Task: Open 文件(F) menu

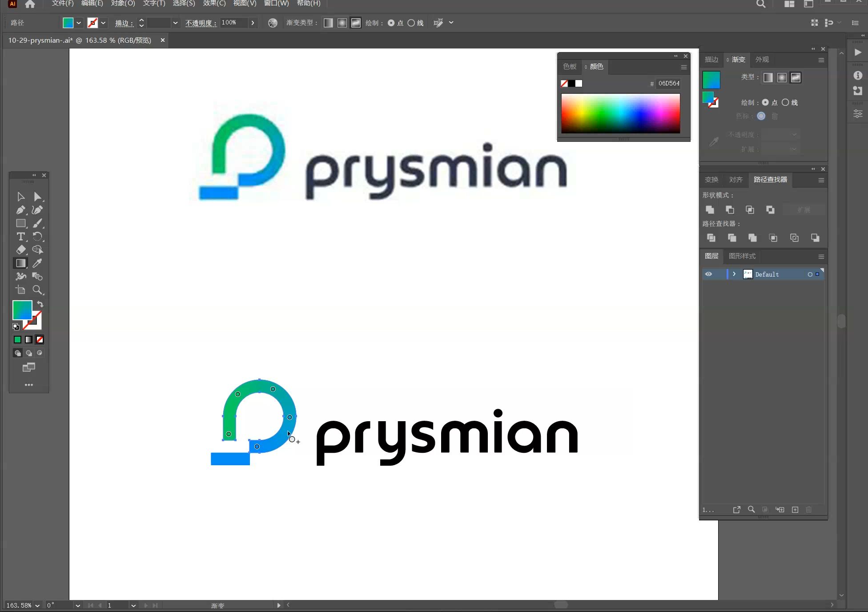Action: pos(63,4)
